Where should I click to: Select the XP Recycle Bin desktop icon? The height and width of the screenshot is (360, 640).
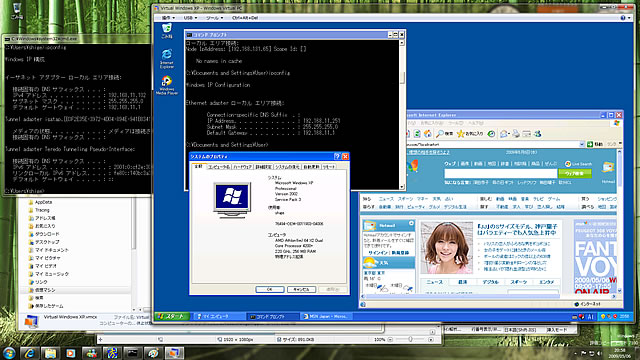[167, 31]
